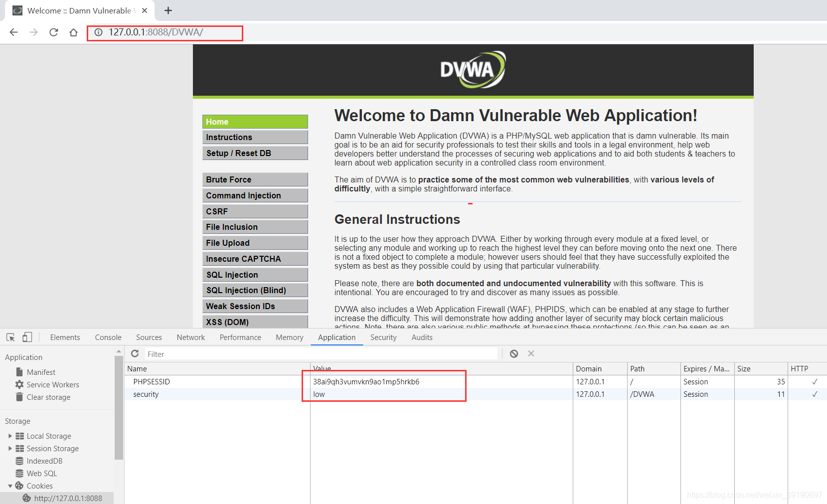Delete selected cookie with the X icon
This screenshot has height=504, width=827.
tap(531, 353)
